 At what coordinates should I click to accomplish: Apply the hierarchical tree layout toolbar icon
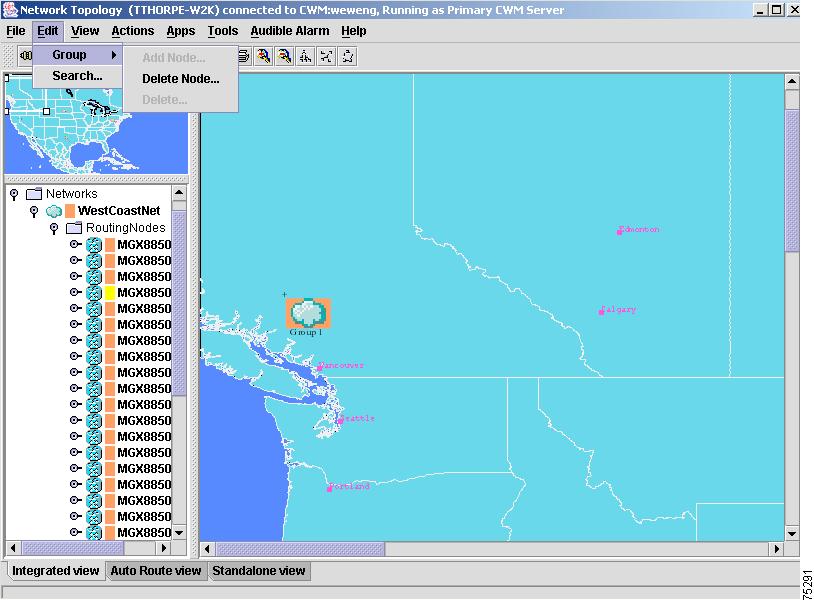click(305, 56)
